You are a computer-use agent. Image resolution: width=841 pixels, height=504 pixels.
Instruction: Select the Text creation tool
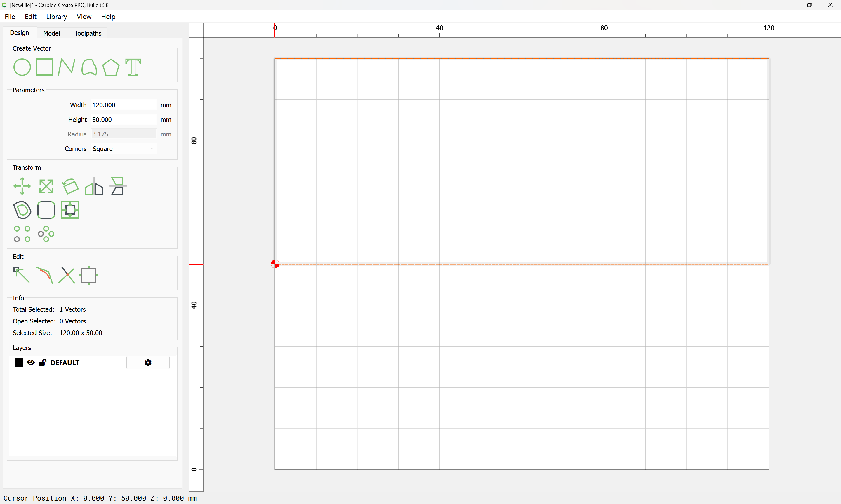133,67
